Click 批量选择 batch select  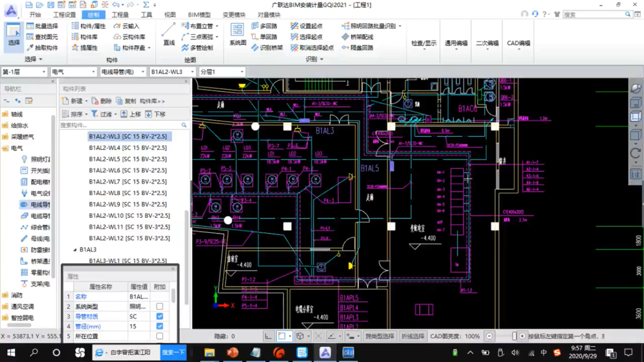(42, 26)
